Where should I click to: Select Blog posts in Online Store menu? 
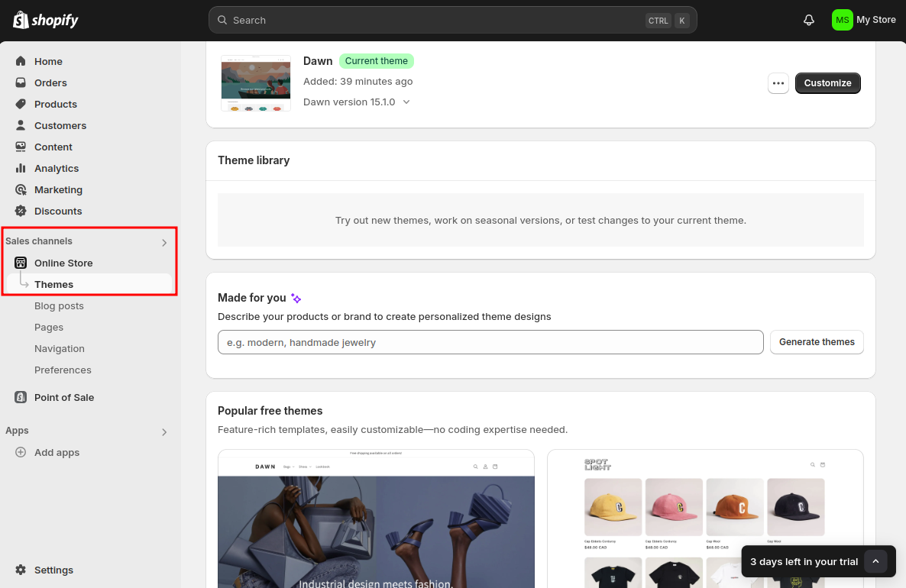click(59, 305)
